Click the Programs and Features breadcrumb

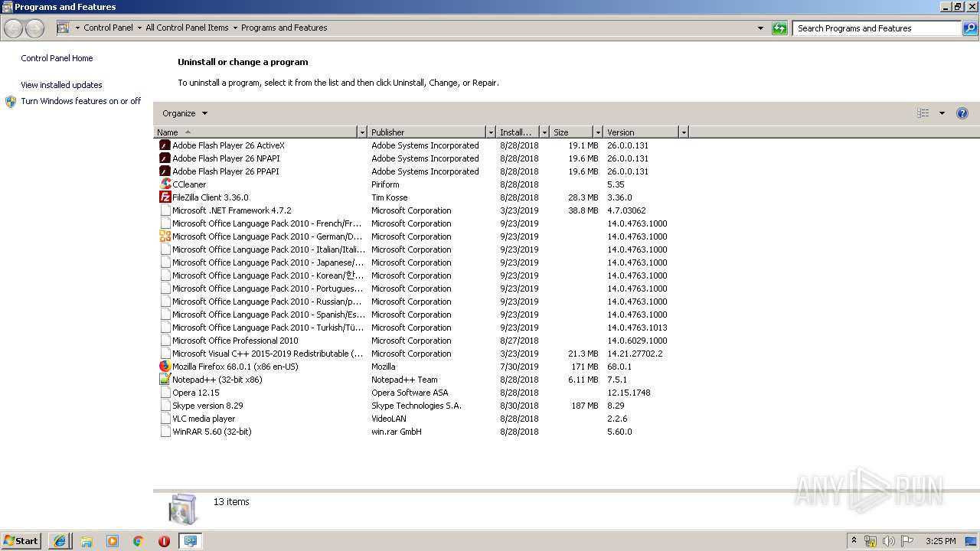(x=284, y=28)
